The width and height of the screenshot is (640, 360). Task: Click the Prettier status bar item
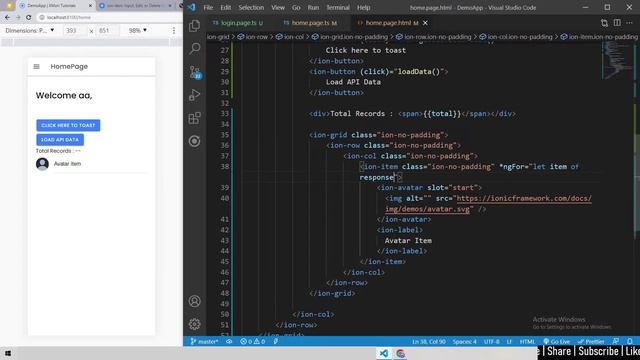click(x=591, y=342)
